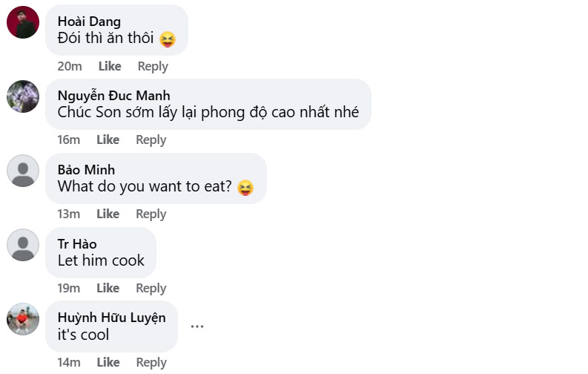Viewport: 588px width, 374px height.
Task: Reply to Hoài Dang's comment
Action: coord(153,66)
